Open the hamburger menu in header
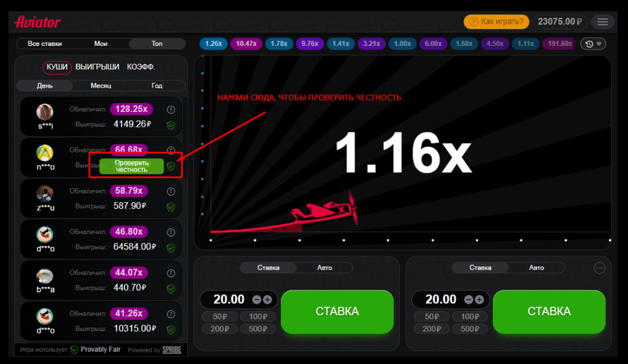Screen dimensions: 628x364 click(602, 22)
